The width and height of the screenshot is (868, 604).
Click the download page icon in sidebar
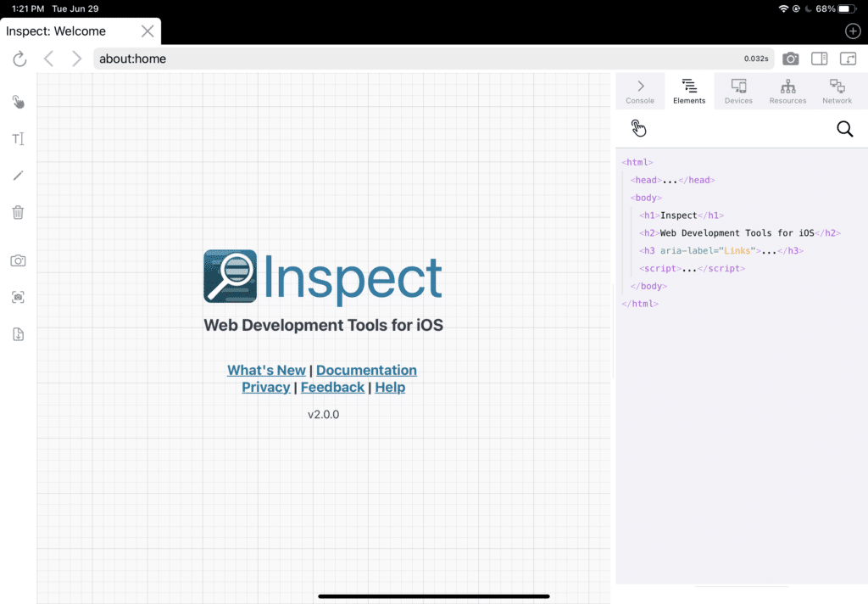pos(19,334)
